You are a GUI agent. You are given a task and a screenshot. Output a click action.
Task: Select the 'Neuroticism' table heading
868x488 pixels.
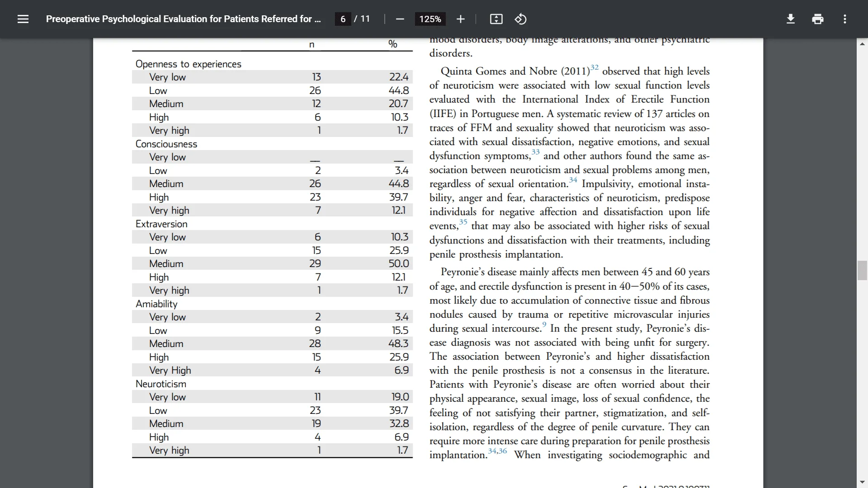tap(161, 384)
